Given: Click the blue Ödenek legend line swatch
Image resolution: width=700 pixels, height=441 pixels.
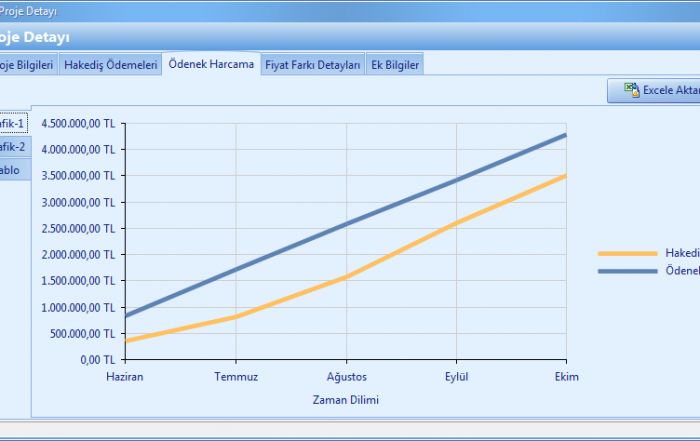Looking at the screenshot, I should pyautogui.click(x=628, y=271).
